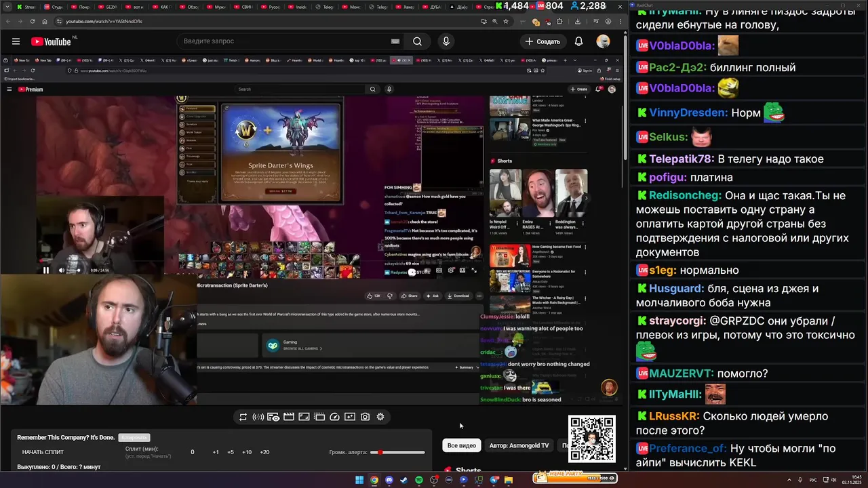Click stream chat username Telepatik78
Screen dimensions: 868x488
(x=682, y=159)
